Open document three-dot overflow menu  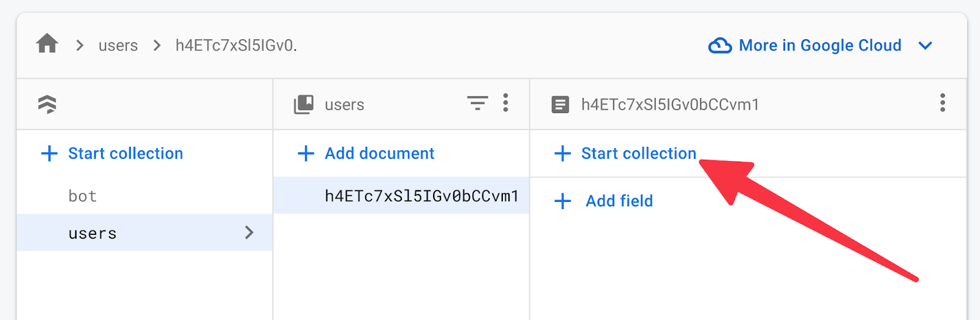tap(942, 103)
